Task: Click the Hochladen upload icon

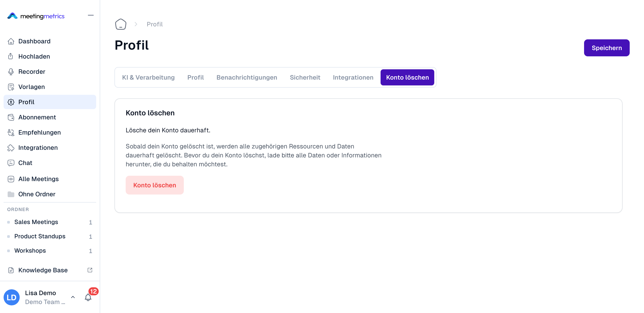Action: (11, 57)
